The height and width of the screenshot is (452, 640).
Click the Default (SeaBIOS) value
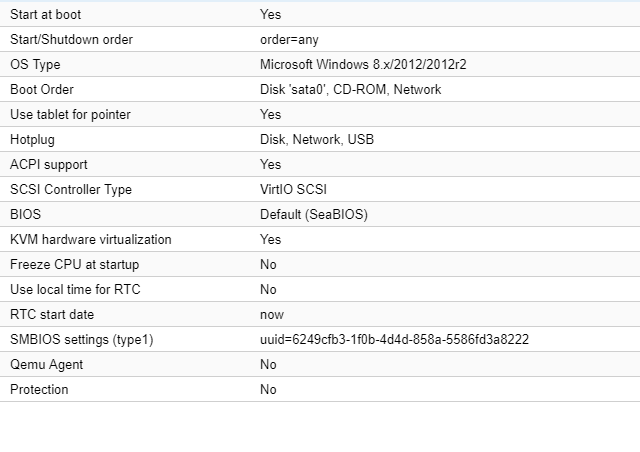313,215
